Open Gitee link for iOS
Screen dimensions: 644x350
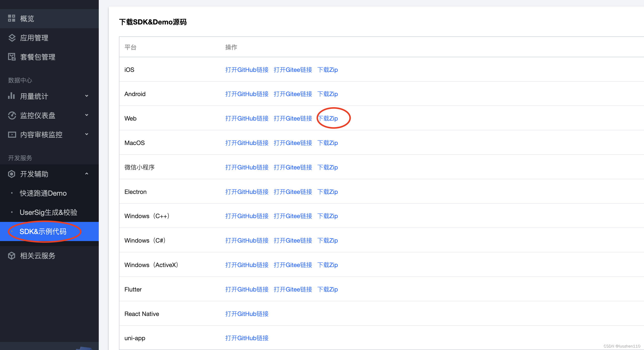(293, 70)
